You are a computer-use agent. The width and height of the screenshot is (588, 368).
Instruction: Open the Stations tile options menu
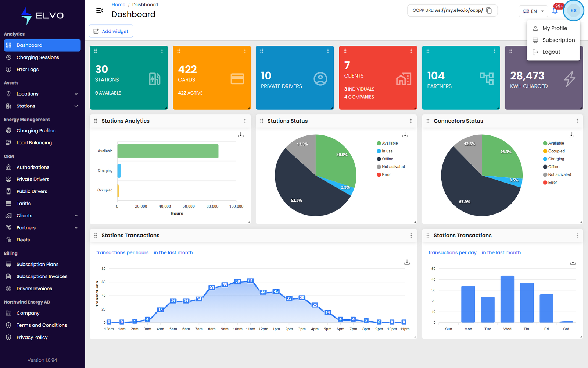point(162,51)
